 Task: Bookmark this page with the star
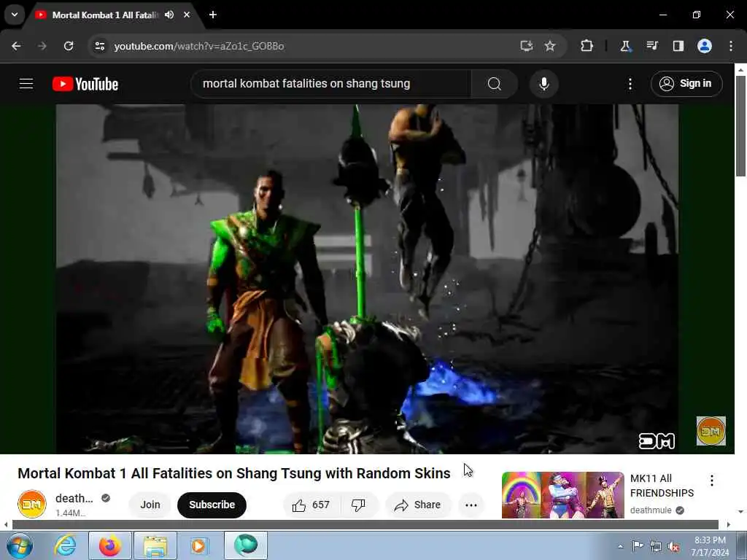[550, 46]
